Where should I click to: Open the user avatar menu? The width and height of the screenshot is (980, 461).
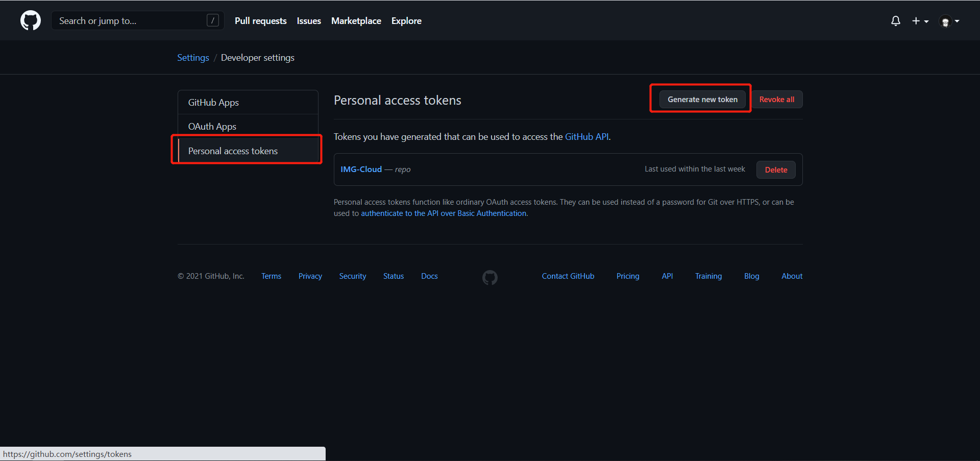pos(949,21)
